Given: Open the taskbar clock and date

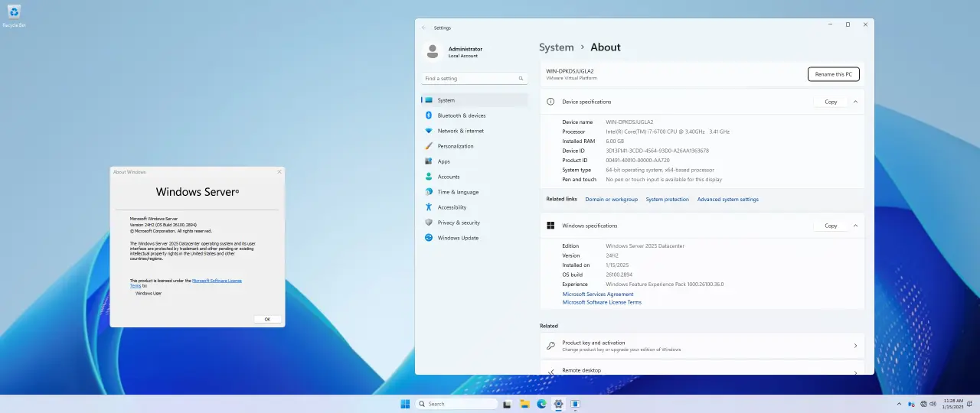Looking at the screenshot, I should tap(953, 404).
